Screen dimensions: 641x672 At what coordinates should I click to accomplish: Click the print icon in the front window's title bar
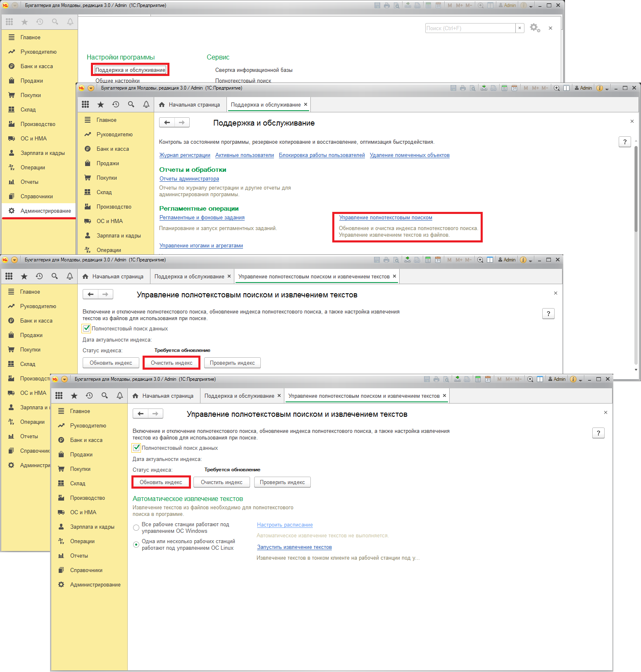coord(436,379)
